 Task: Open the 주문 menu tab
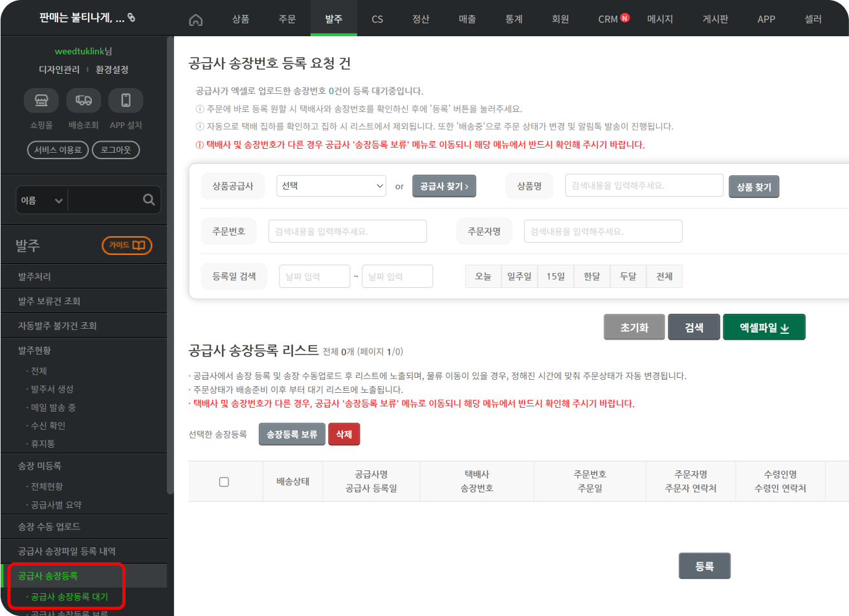click(287, 19)
